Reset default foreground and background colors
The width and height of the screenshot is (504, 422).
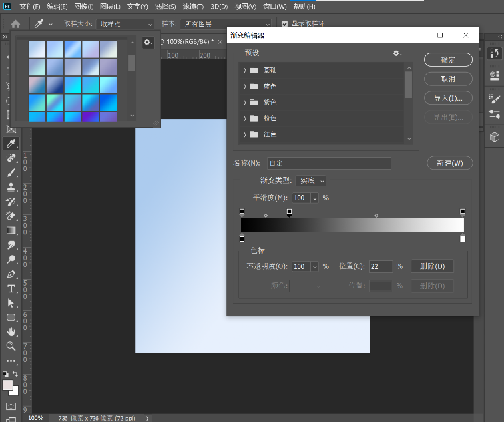5,374
